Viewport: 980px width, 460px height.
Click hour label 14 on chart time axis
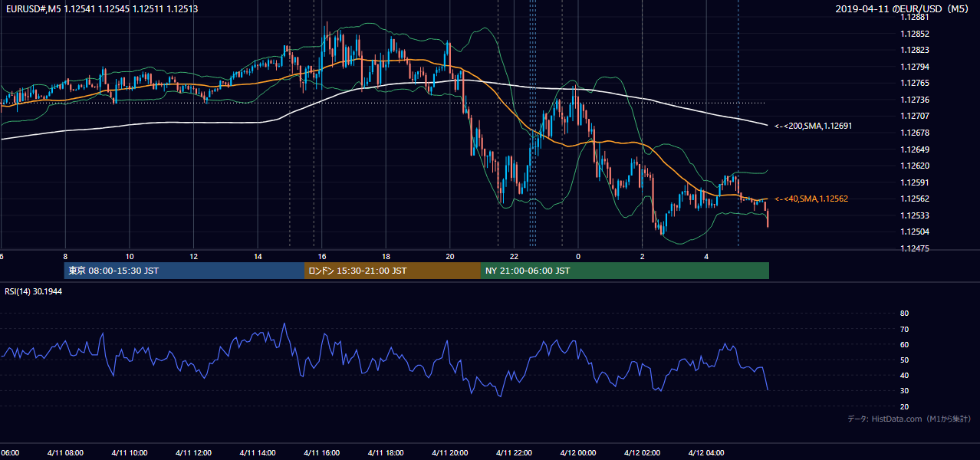pyautogui.click(x=258, y=256)
